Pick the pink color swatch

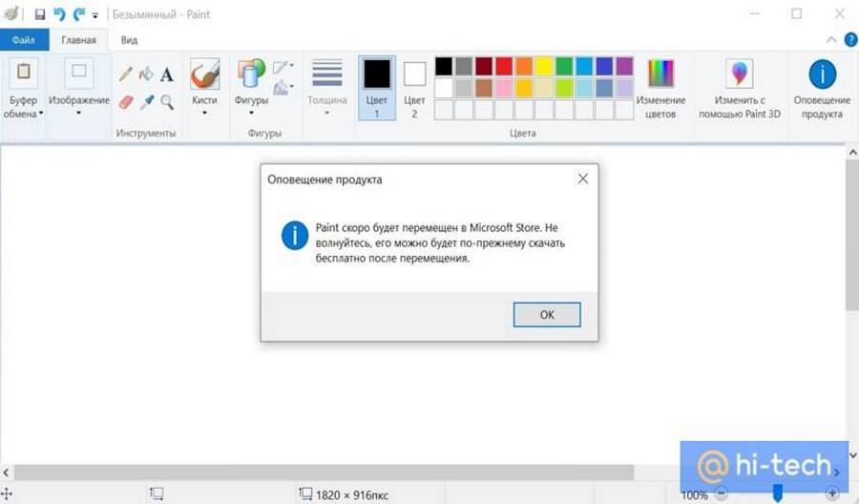click(x=504, y=88)
